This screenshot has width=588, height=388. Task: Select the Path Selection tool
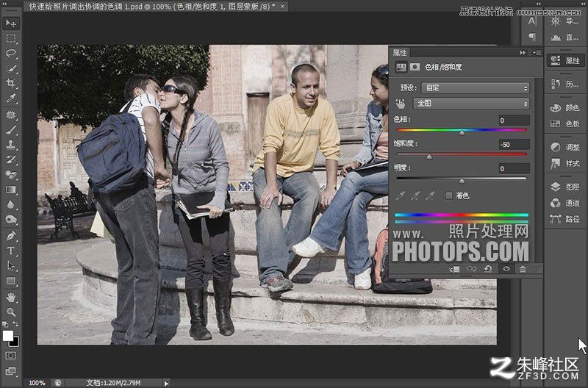coord(11,266)
